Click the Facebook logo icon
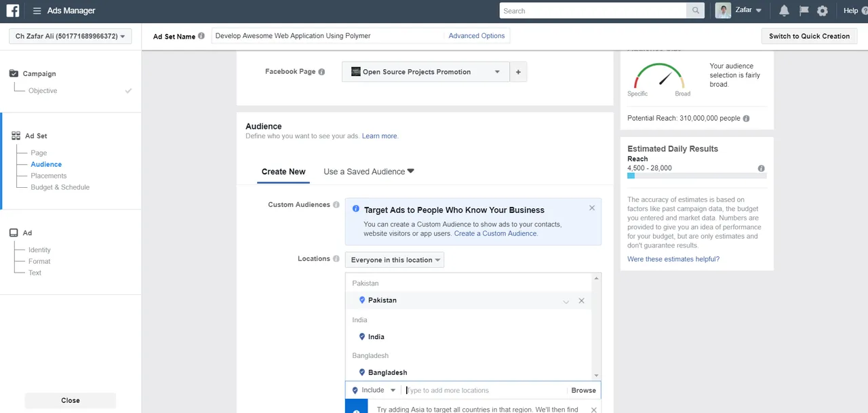 point(13,11)
